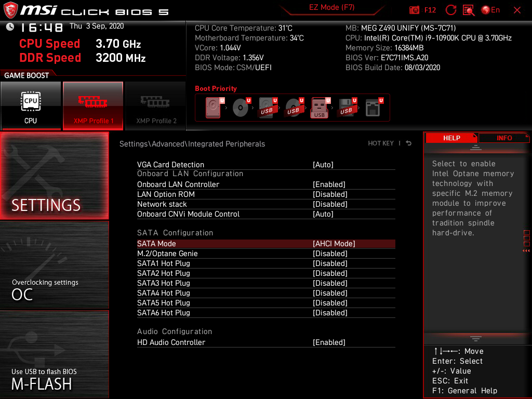Change SATA Mode [AHCI Mode] value
Screen dimensions: 532x399
coord(334,244)
